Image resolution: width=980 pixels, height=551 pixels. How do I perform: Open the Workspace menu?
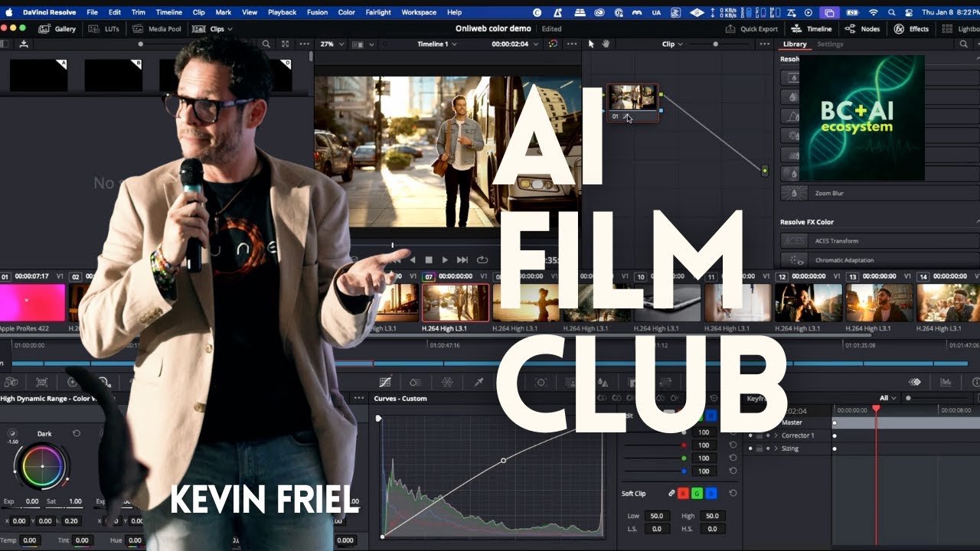[x=419, y=12]
